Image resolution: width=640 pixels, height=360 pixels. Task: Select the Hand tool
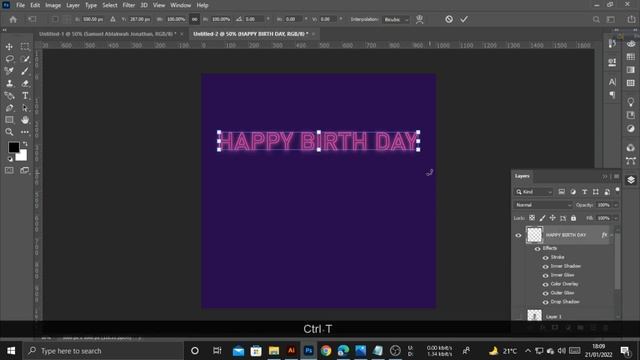tap(25, 120)
